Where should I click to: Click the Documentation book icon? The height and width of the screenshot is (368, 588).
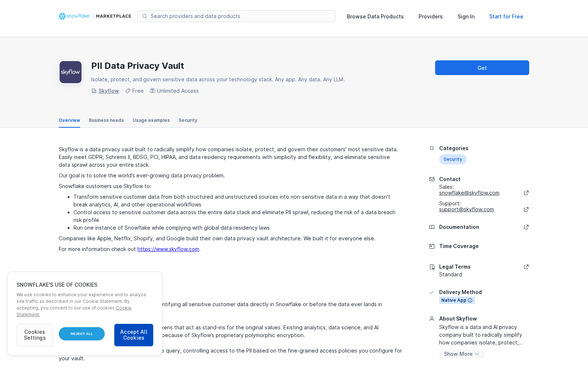coord(432,227)
